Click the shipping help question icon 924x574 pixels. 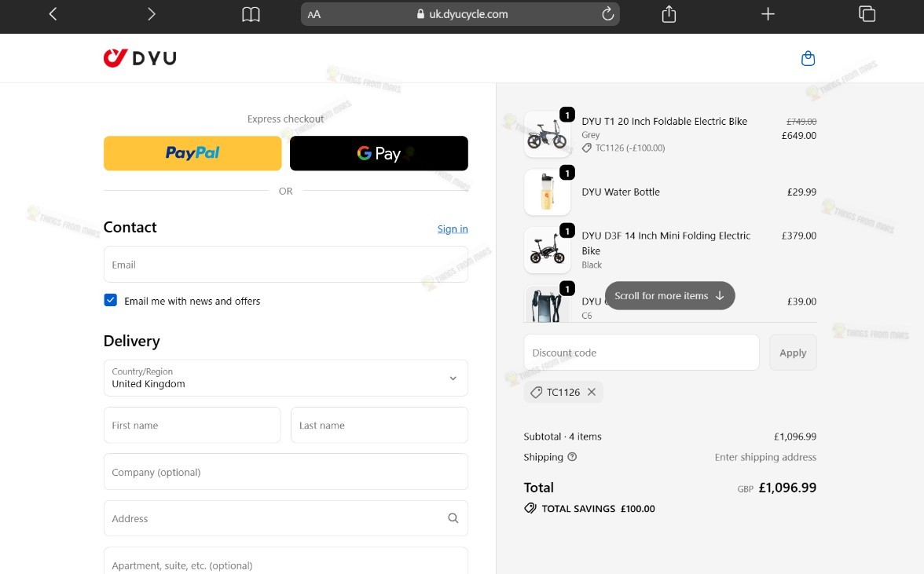(572, 457)
